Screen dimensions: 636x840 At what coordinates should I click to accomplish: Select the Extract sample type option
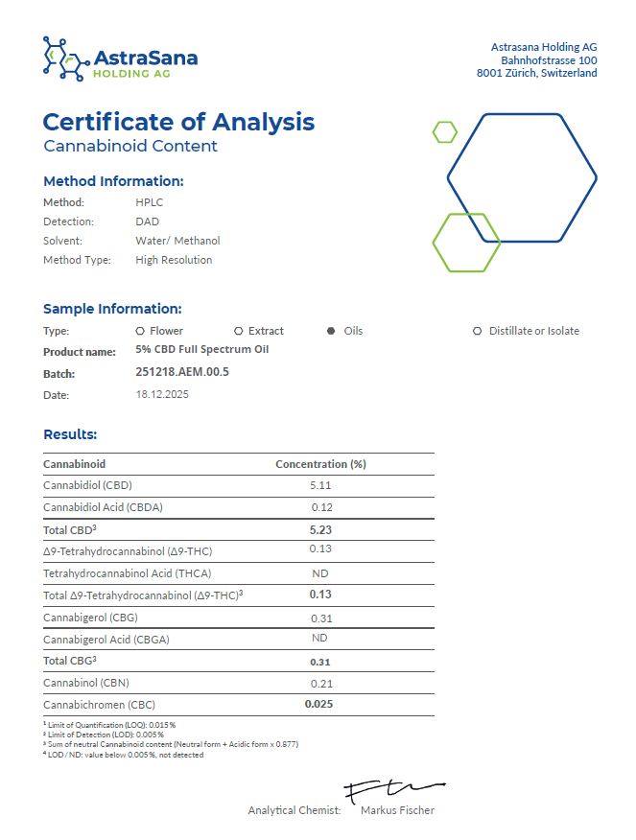(239, 331)
